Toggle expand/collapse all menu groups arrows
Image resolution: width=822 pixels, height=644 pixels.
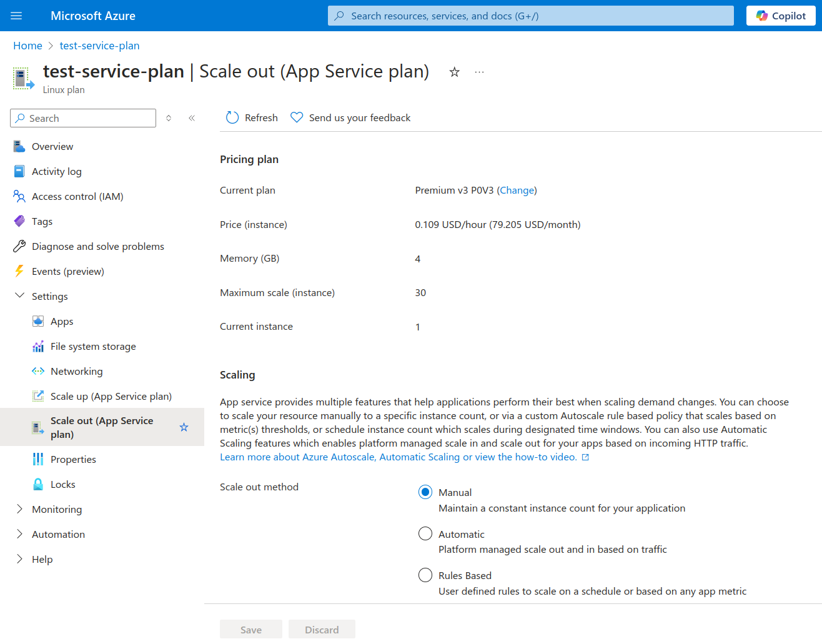pos(169,118)
